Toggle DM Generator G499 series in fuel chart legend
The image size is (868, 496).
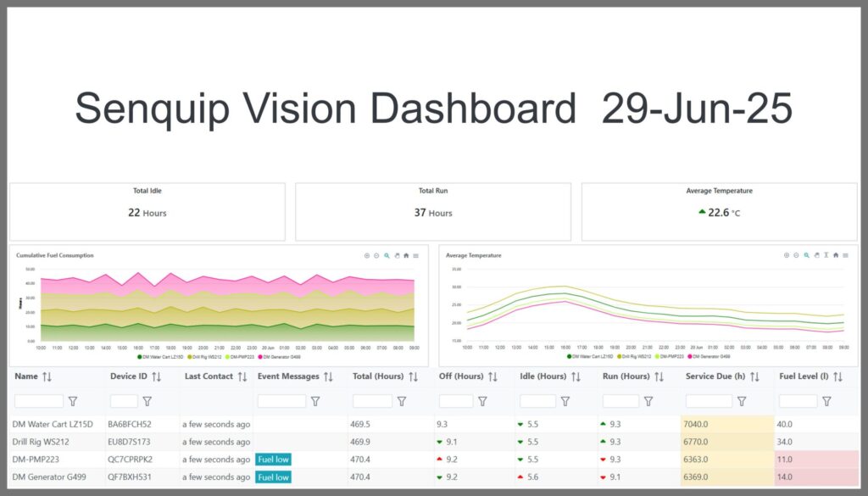point(280,357)
